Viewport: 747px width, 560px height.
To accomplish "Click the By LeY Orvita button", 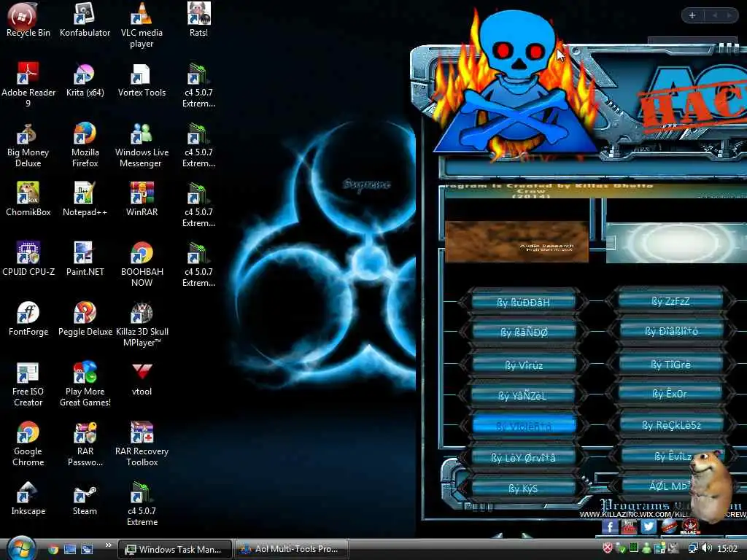I will [523, 458].
